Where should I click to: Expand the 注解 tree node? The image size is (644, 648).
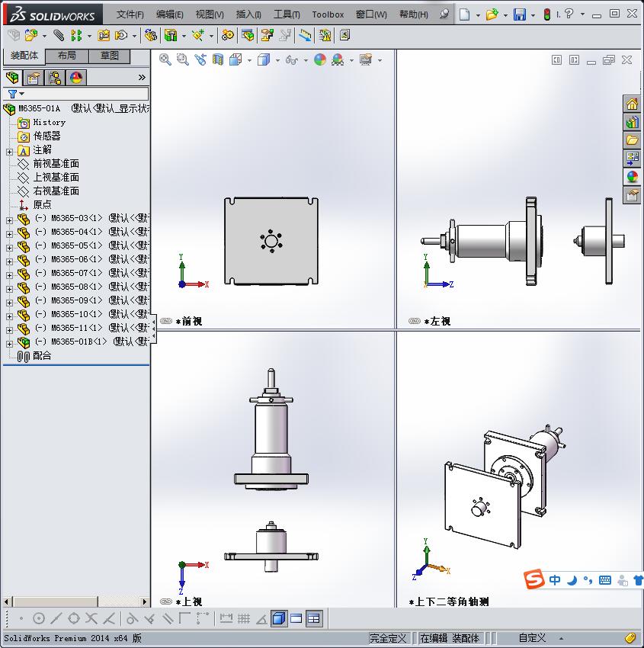[9, 152]
